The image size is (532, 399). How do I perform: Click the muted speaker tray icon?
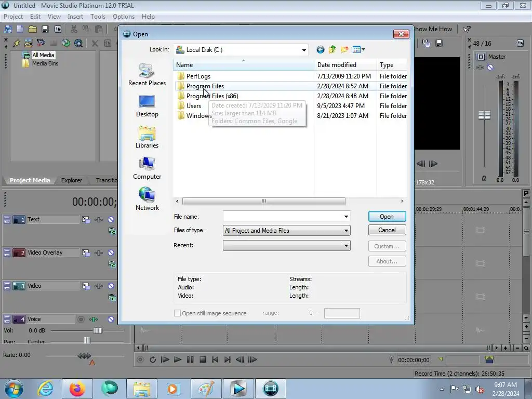[x=480, y=389]
